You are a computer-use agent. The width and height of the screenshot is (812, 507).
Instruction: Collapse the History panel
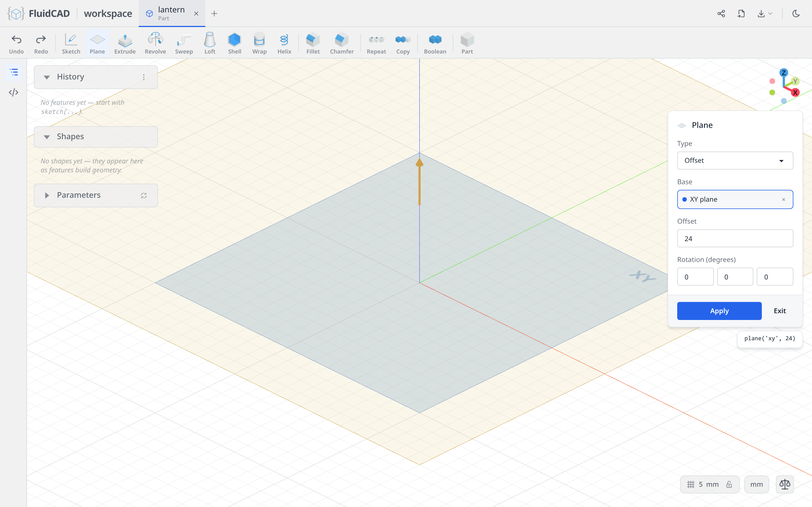[47, 77]
